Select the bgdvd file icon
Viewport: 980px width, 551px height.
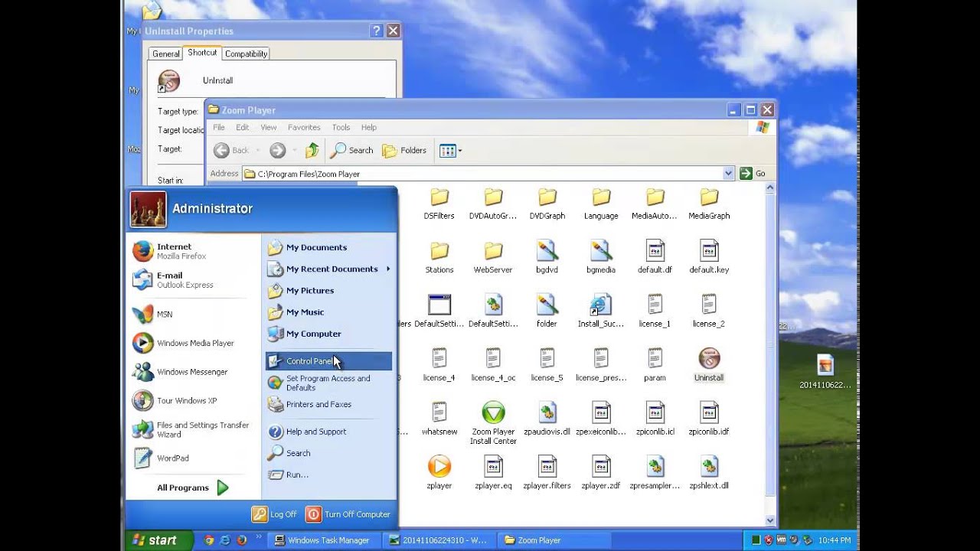(x=547, y=251)
